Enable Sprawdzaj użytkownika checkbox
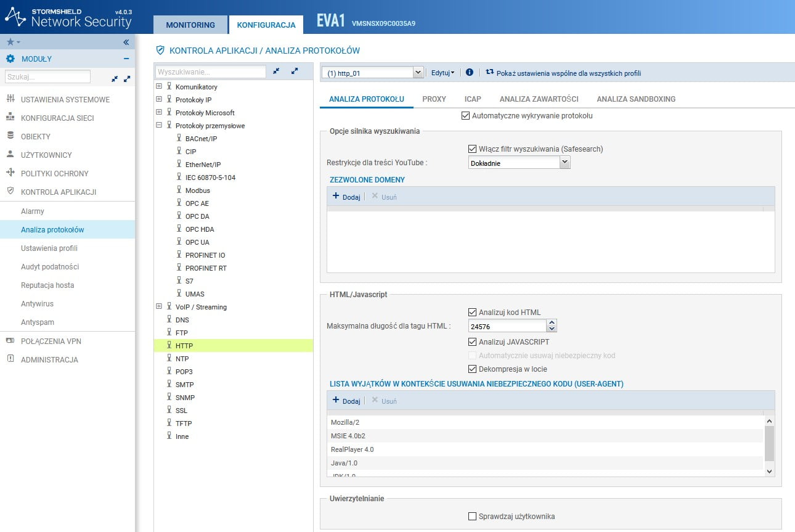 473,516
